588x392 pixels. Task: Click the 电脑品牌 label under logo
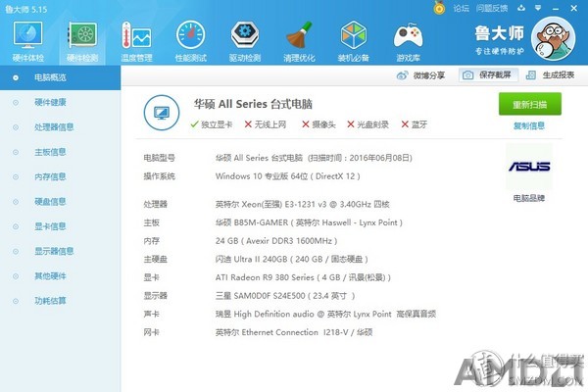tap(529, 198)
